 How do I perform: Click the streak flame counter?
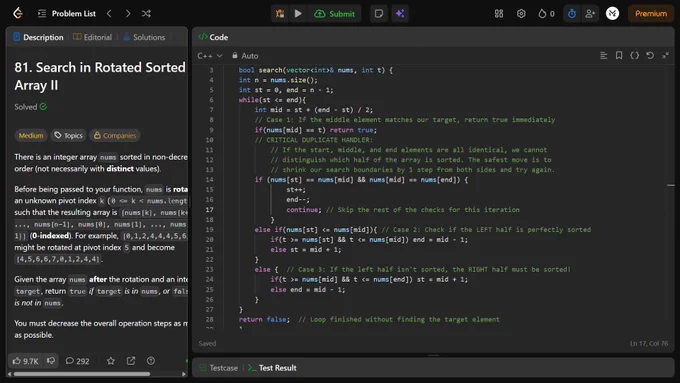pos(546,13)
